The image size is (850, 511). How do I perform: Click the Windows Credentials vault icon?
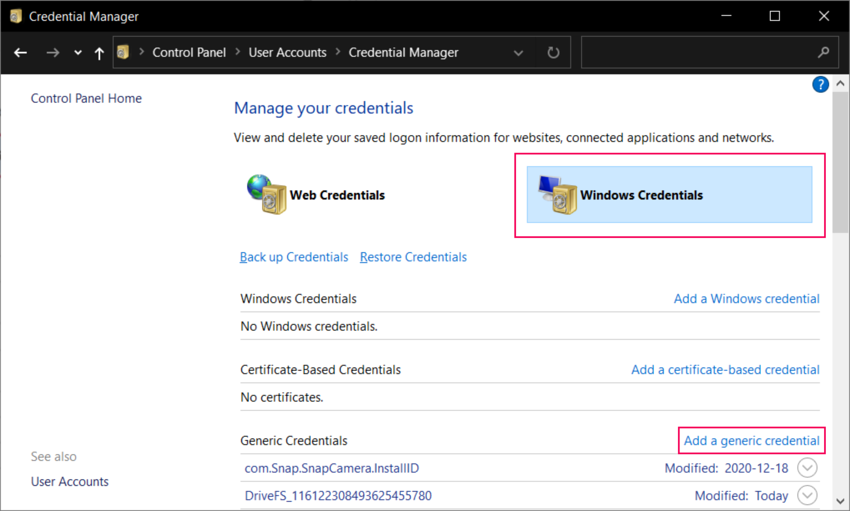click(557, 196)
